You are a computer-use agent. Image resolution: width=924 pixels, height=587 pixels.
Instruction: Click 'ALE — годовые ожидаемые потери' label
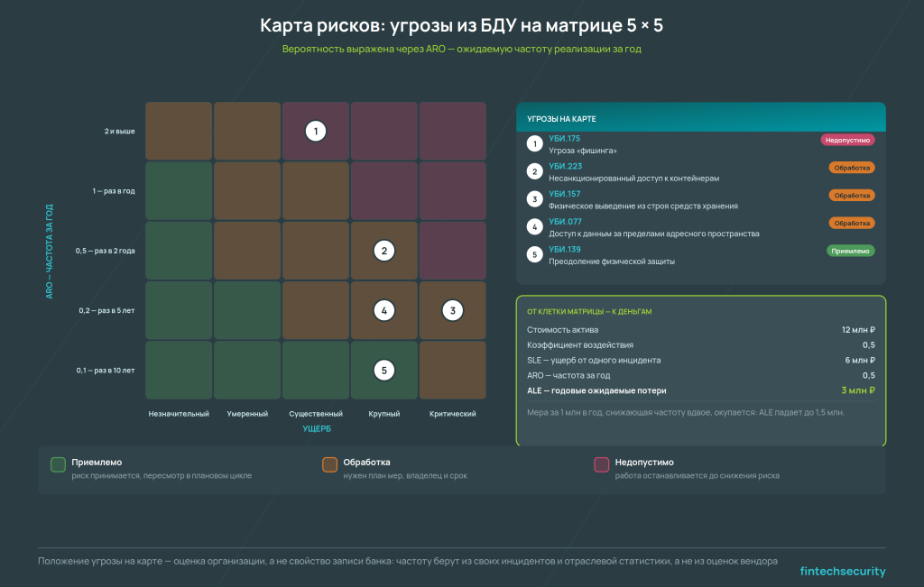click(x=596, y=390)
